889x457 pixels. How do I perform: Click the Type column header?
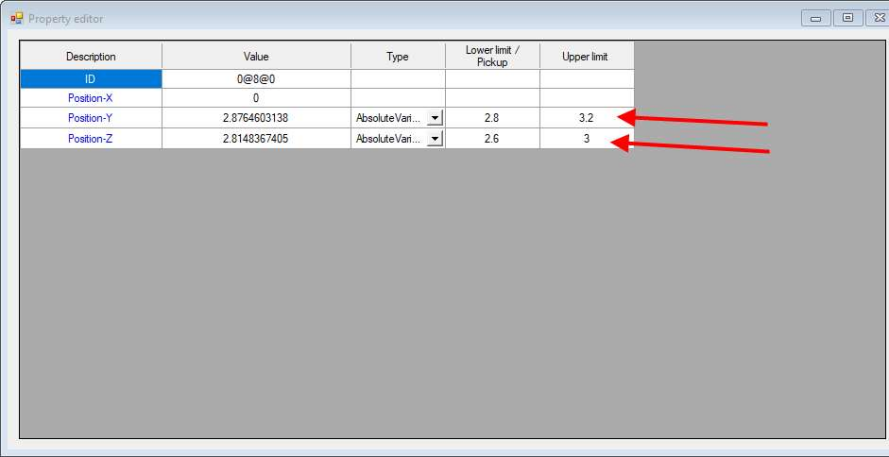(398, 56)
